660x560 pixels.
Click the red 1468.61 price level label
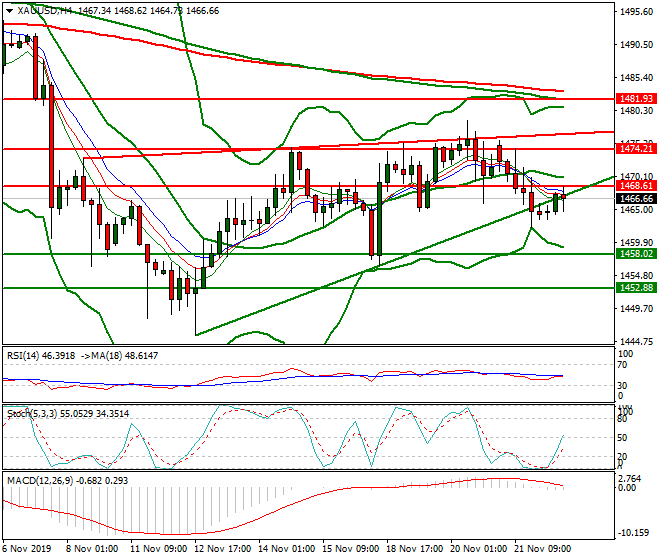point(636,186)
